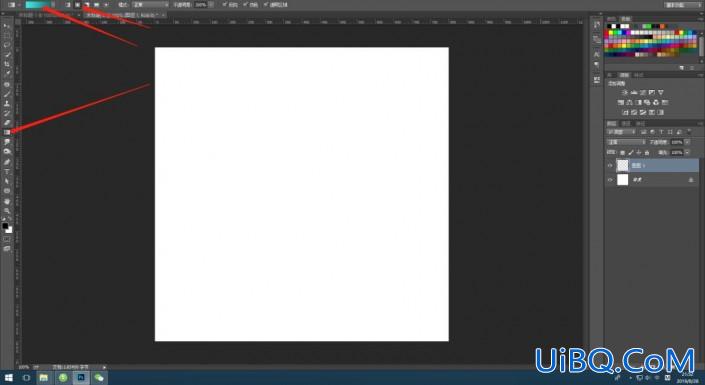
Task: Toggle lock position icon
Action: [x=639, y=152]
